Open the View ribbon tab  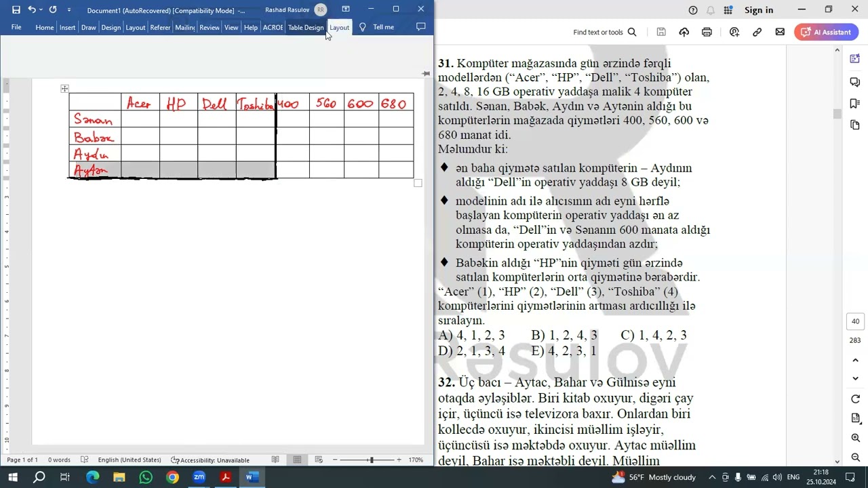click(x=231, y=27)
